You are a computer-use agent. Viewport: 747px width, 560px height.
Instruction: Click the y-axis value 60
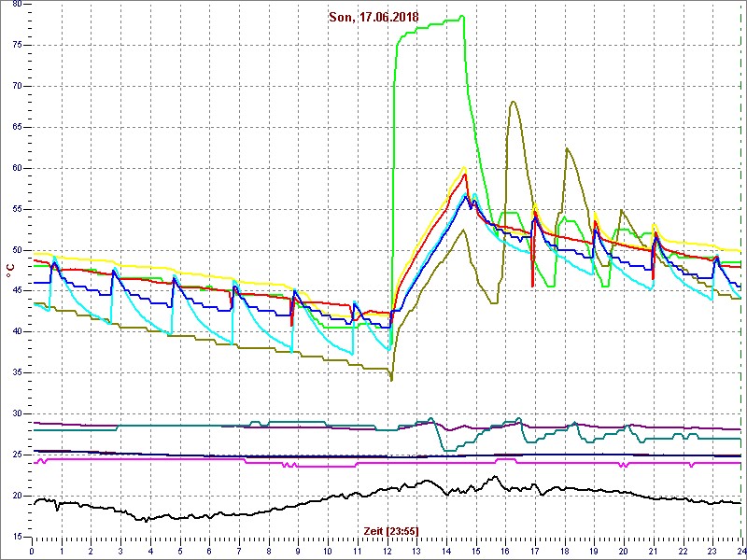[17, 168]
